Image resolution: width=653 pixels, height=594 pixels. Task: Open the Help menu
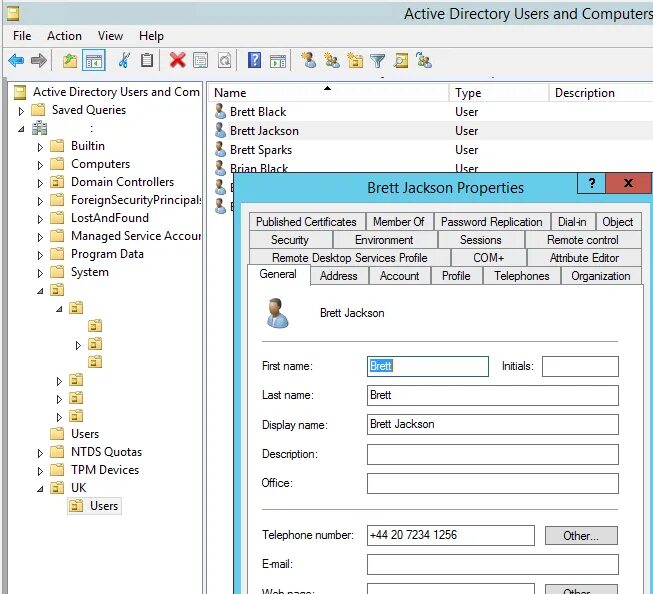(151, 36)
